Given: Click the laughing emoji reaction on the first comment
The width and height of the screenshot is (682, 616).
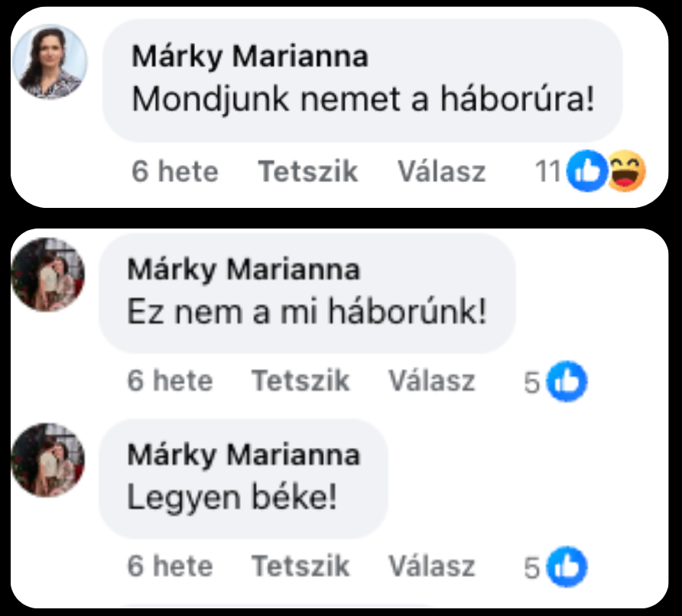Looking at the screenshot, I should pyautogui.click(x=626, y=171).
